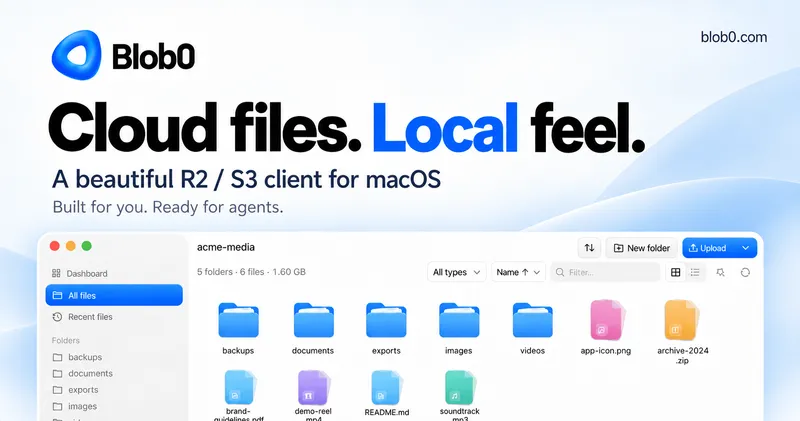Open the images folder icon in the grid
The image size is (800, 421).
point(459,320)
